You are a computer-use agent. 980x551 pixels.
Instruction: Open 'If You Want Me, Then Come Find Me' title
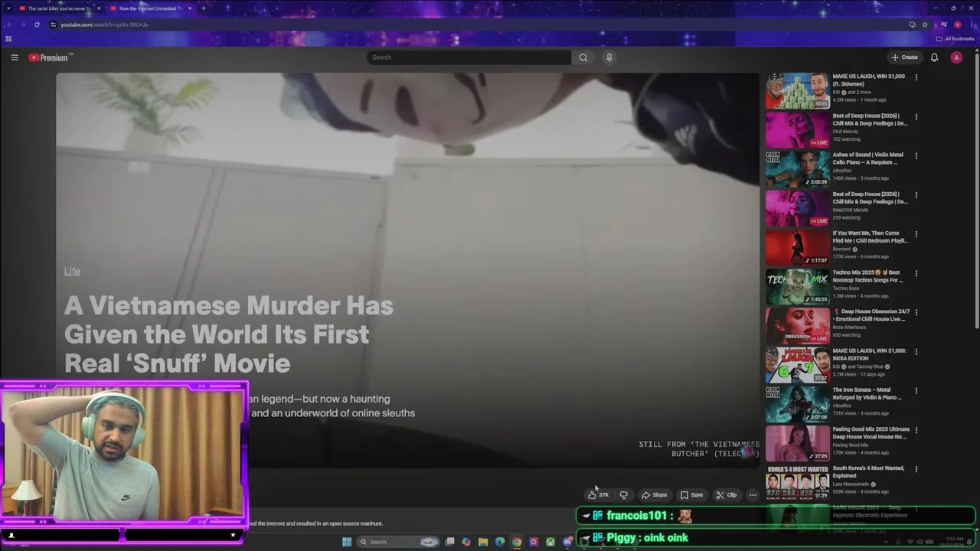[x=870, y=236]
